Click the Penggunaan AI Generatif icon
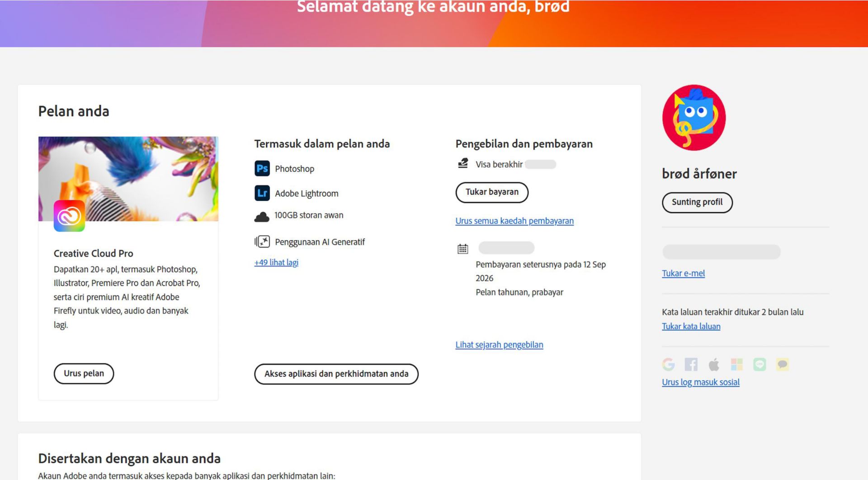This screenshot has height=480, width=868. pyautogui.click(x=262, y=242)
